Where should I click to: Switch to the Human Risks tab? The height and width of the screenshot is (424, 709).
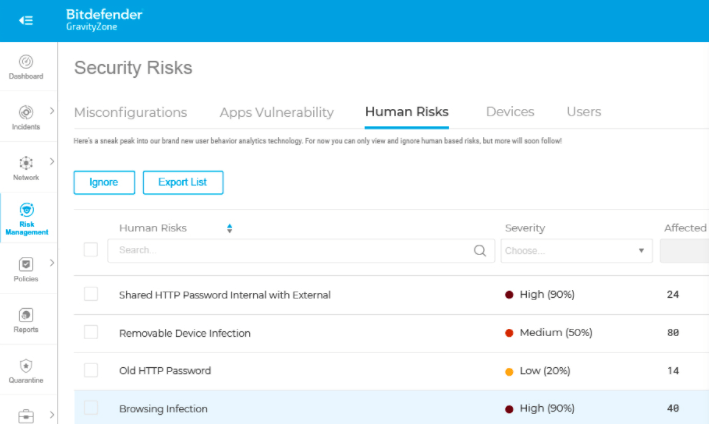406,112
